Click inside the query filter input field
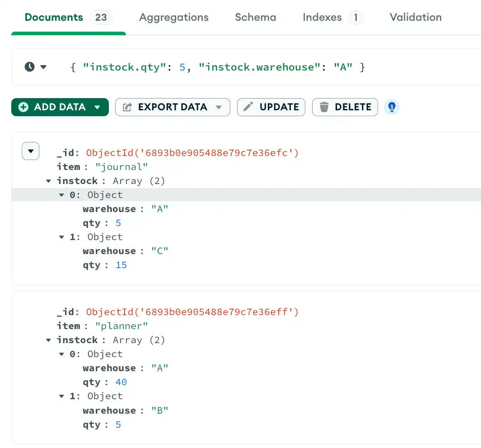The height and width of the screenshot is (448, 481). (217, 66)
